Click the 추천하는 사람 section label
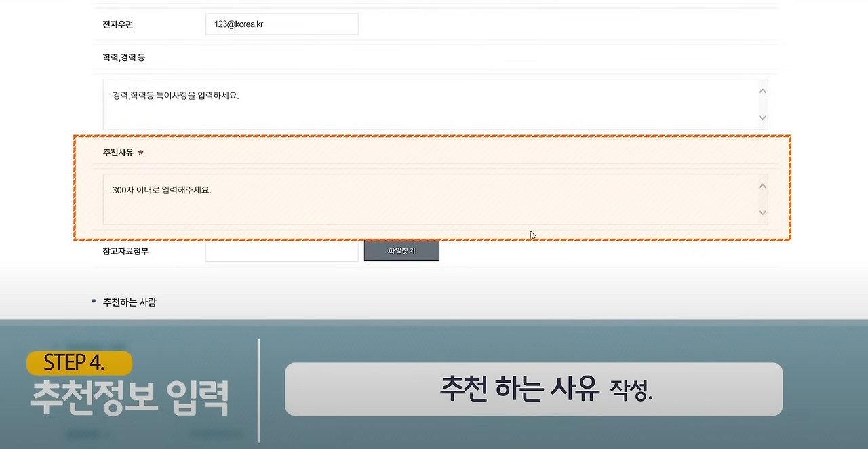The image size is (868, 449). tap(129, 302)
